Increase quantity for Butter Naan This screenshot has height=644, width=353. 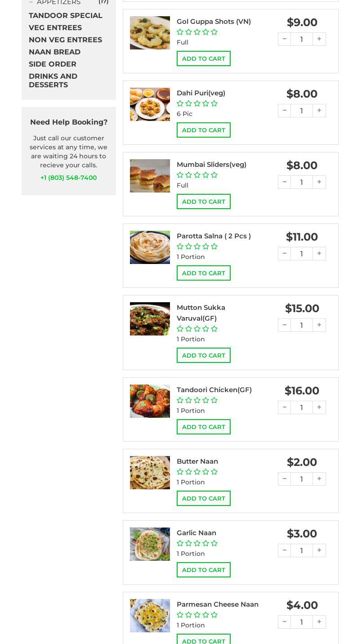tap(319, 479)
